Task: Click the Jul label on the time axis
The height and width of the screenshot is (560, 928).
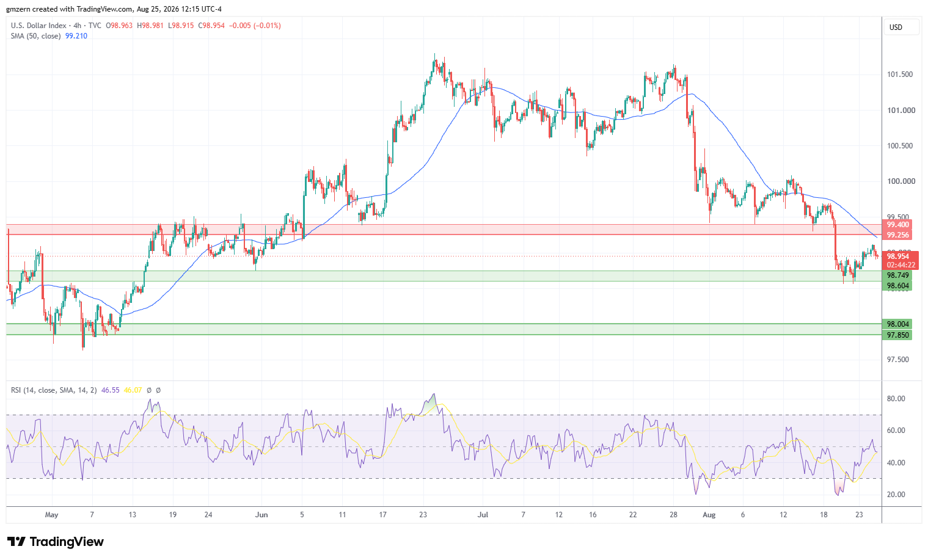Action: [483, 515]
